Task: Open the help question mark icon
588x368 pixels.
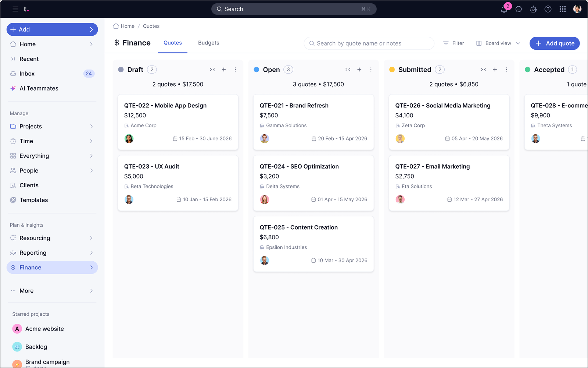Action: (548, 9)
